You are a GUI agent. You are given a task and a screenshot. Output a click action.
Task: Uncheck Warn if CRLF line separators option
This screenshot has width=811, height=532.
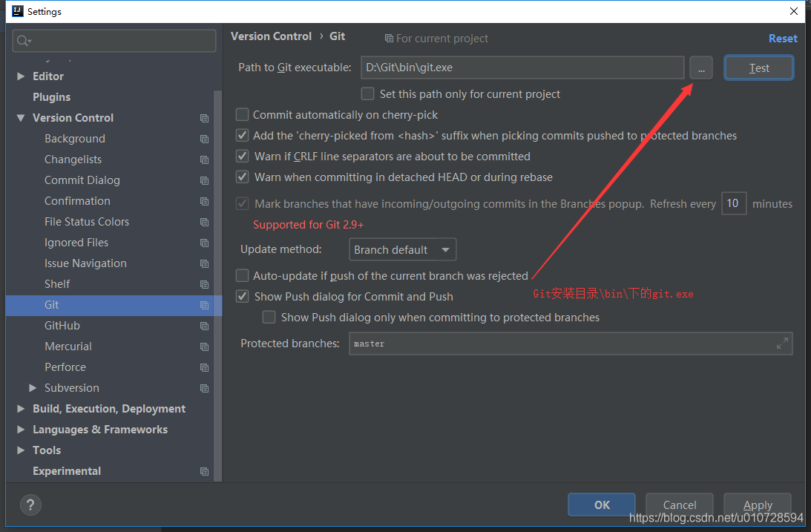point(242,156)
